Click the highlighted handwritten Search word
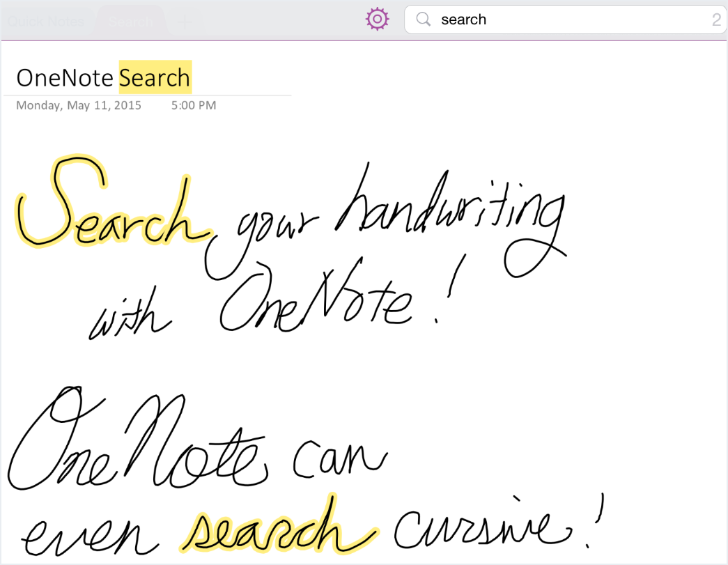Image resolution: width=728 pixels, height=565 pixels. click(x=108, y=209)
